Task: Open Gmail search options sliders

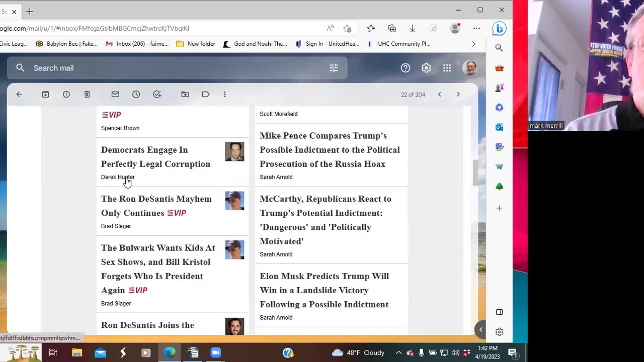Action: coord(334,68)
